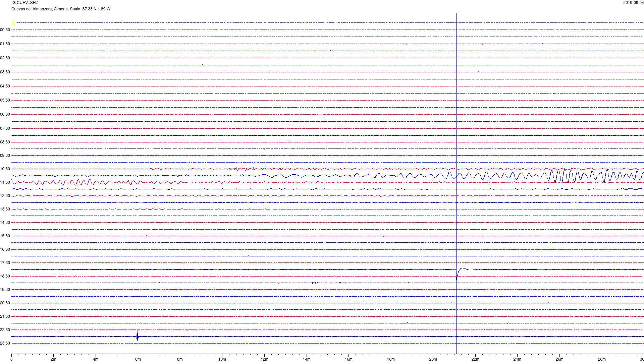Click the 15:30 time label
Viewport: 644px width, 362px height.
[x=5, y=236]
